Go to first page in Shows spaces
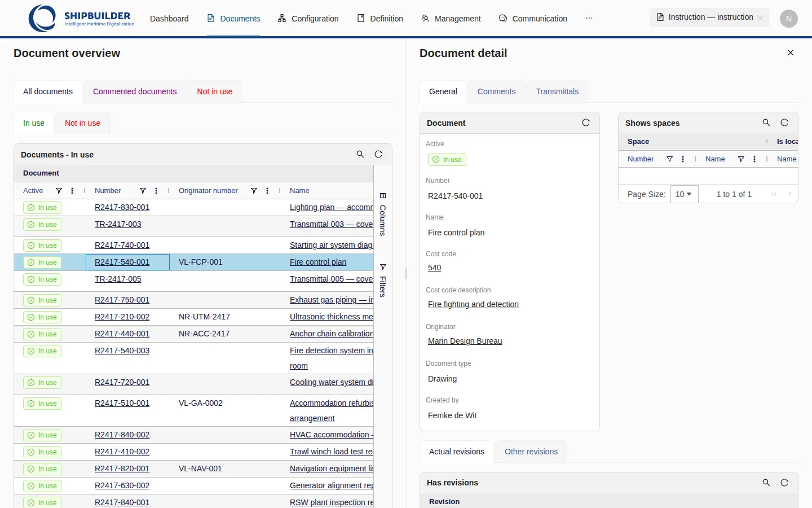The height and width of the screenshot is (508, 812). [x=774, y=194]
